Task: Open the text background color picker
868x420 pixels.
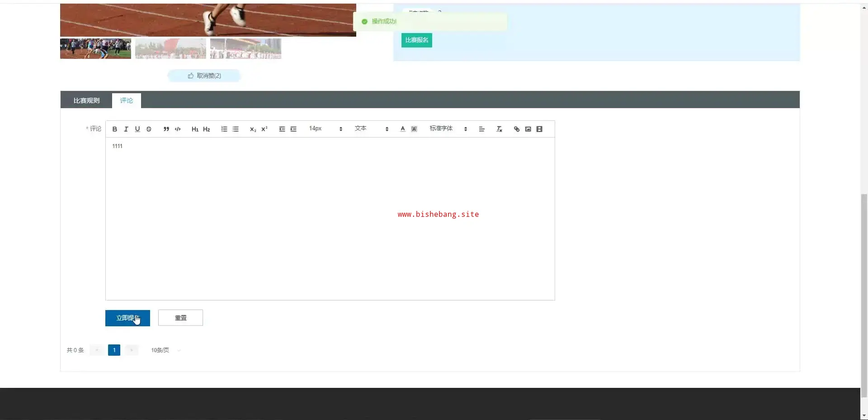Action: point(414,129)
